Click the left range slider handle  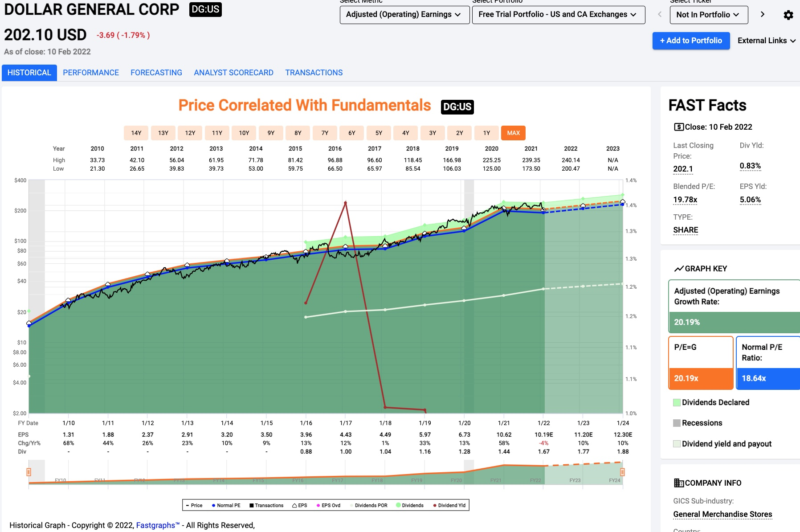(29, 472)
